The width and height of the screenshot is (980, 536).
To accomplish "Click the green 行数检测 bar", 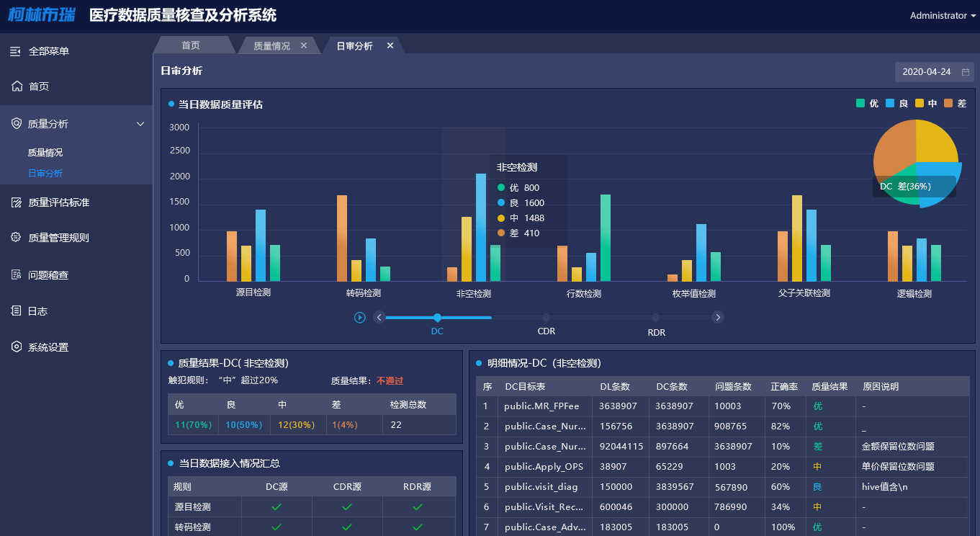I will click(x=605, y=238).
